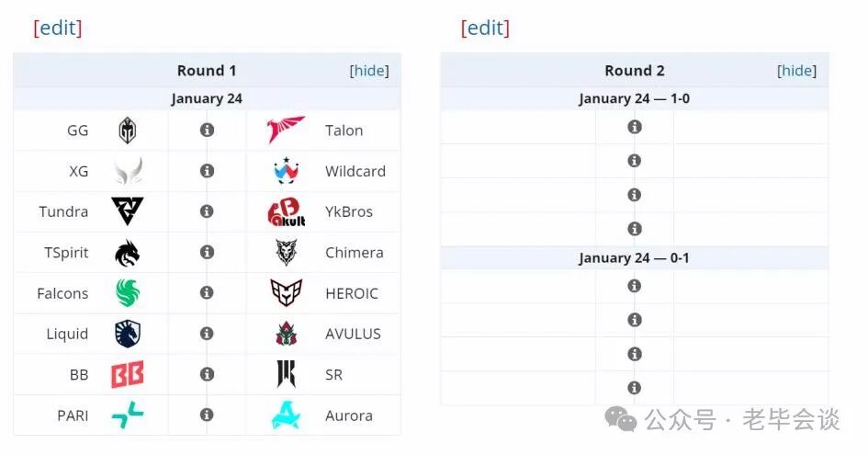This screenshot has width=868, height=455.
Task: Click the BB red team logo
Action: pos(128,375)
